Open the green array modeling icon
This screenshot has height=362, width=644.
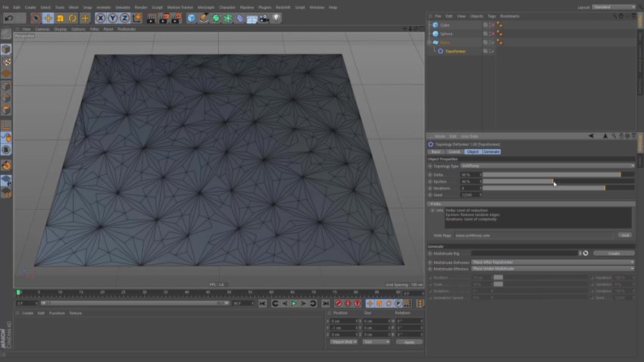[x=228, y=18]
